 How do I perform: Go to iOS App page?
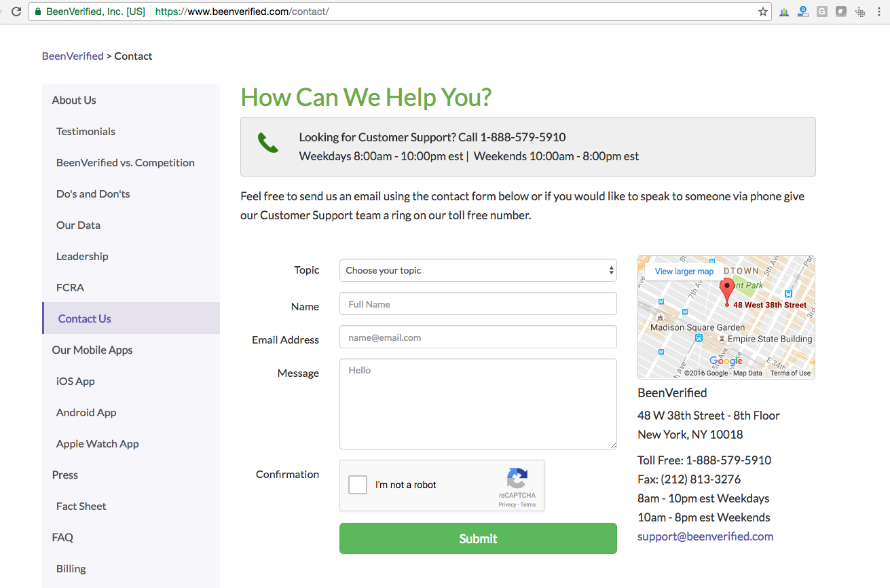pos(75,381)
